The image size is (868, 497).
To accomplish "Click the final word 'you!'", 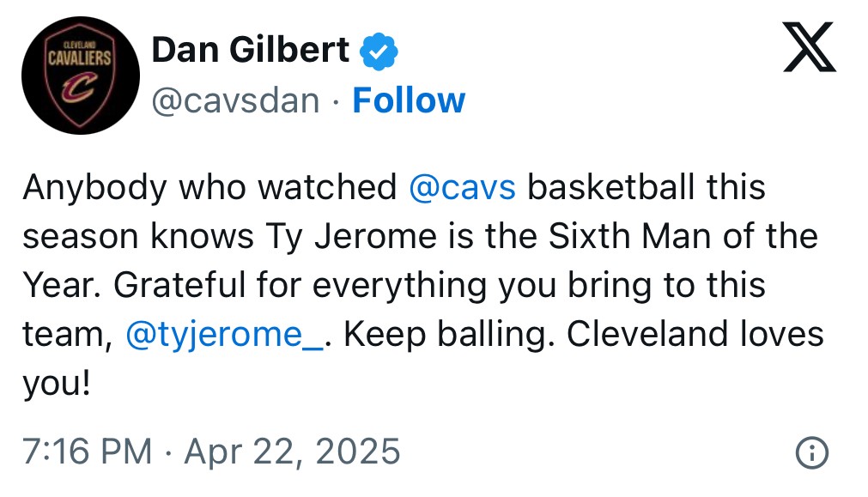I will pos(57,384).
